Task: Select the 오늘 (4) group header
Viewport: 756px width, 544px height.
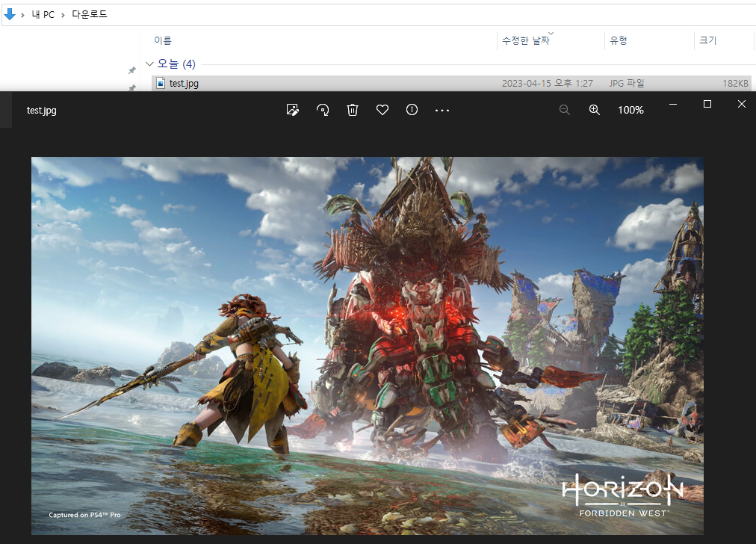Action: tap(176, 64)
